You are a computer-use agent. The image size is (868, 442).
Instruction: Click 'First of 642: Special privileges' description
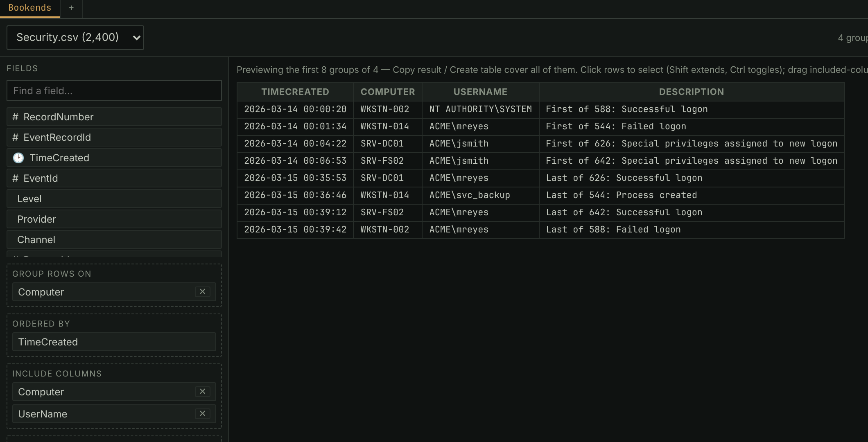pos(692,161)
